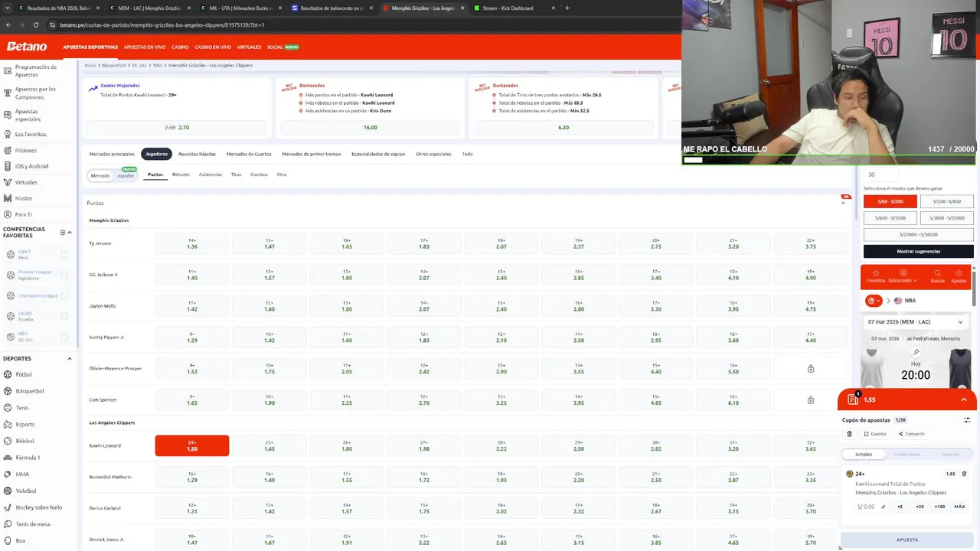
Task: Edit stake amount pencil icon
Action: tap(883, 507)
